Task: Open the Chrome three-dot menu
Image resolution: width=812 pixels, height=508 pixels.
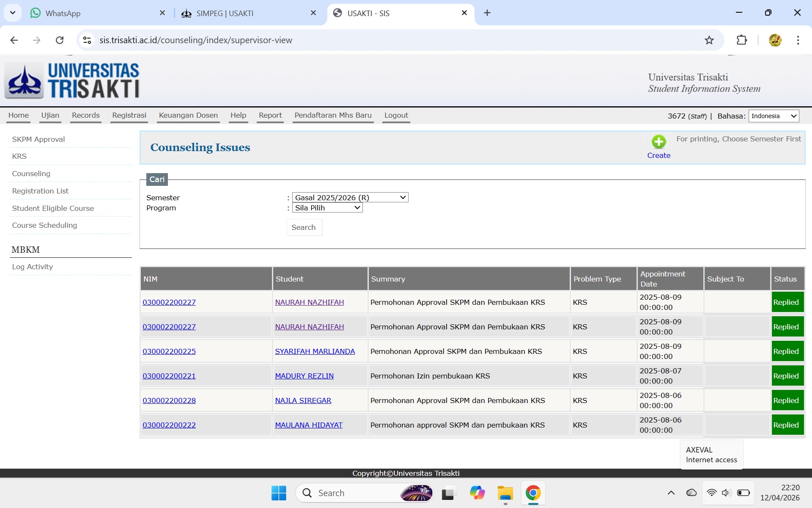Action: 798,40
